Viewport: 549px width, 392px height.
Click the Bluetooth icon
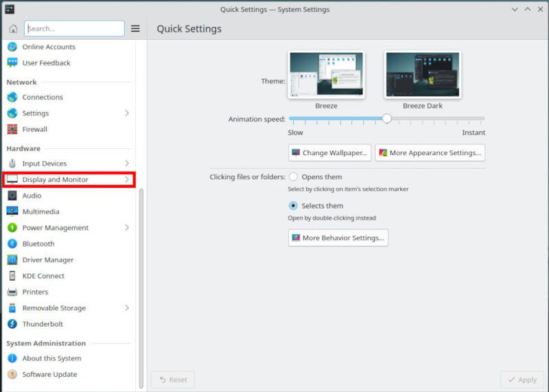click(12, 244)
